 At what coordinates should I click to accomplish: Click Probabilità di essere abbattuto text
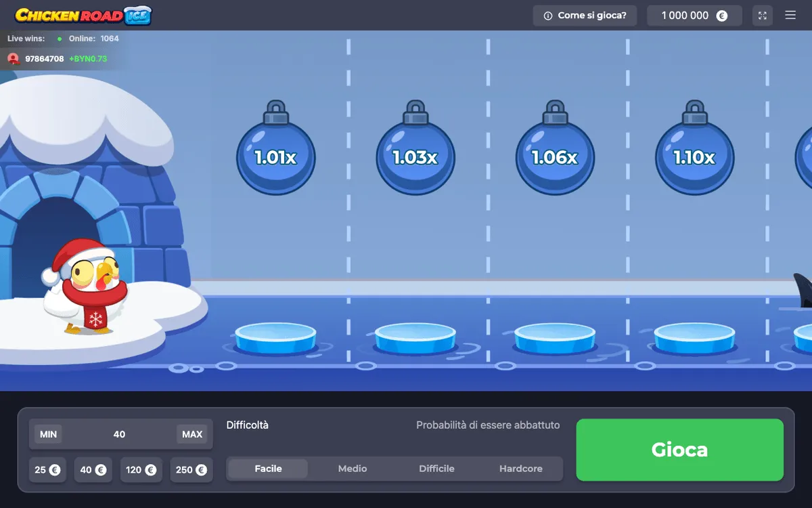[488, 425]
